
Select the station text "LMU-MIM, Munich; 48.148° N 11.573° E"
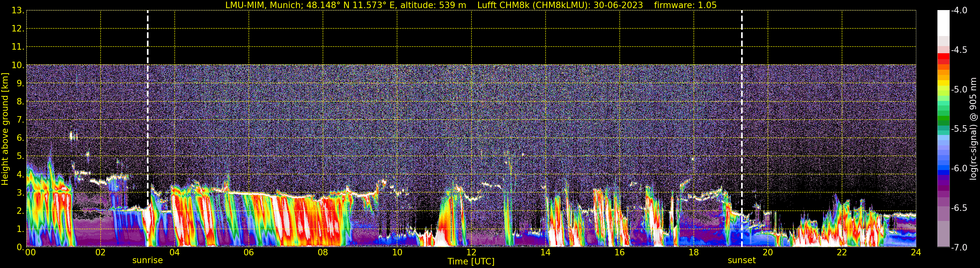pos(310,5)
